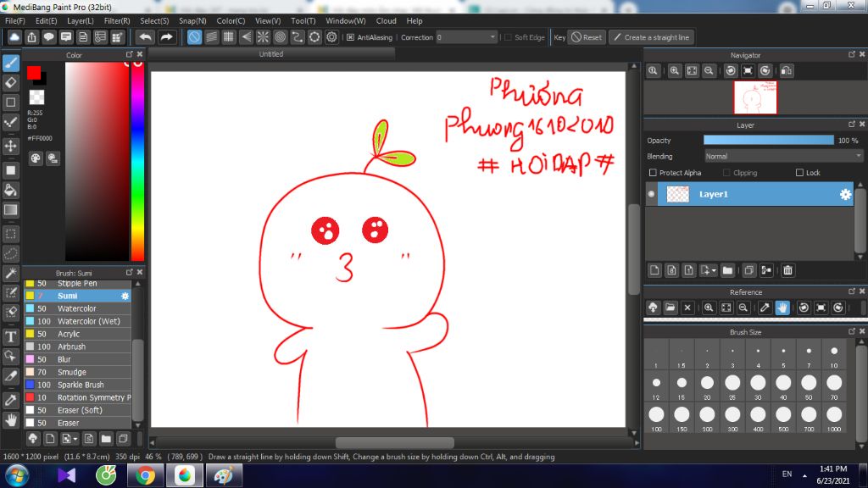Pick brush size 100 preset
The height and width of the screenshot is (488, 868).
coord(656,418)
